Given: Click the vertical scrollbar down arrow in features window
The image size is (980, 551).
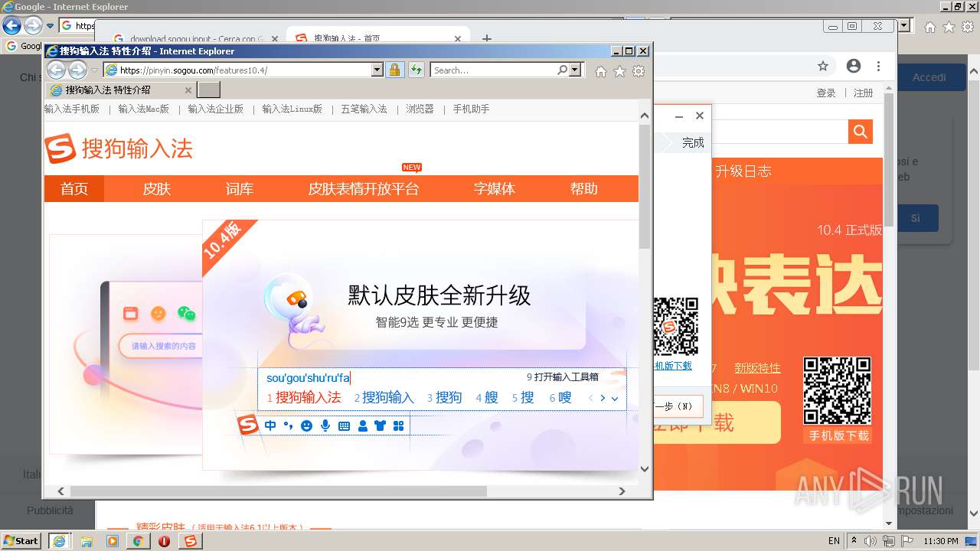Looking at the screenshot, I should tap(644, 469).
